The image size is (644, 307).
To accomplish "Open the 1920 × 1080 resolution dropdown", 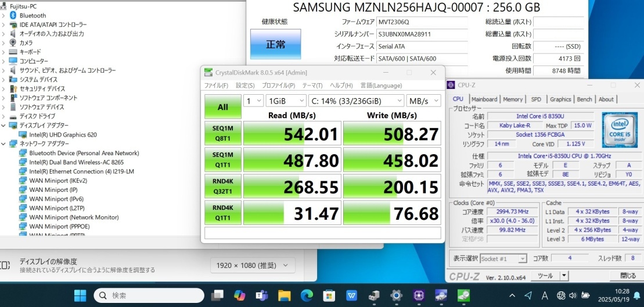I will point(253,266).
